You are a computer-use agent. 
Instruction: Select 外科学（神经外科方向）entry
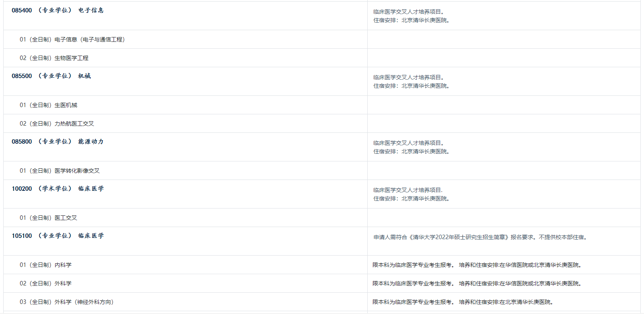(x=66, y=302)
